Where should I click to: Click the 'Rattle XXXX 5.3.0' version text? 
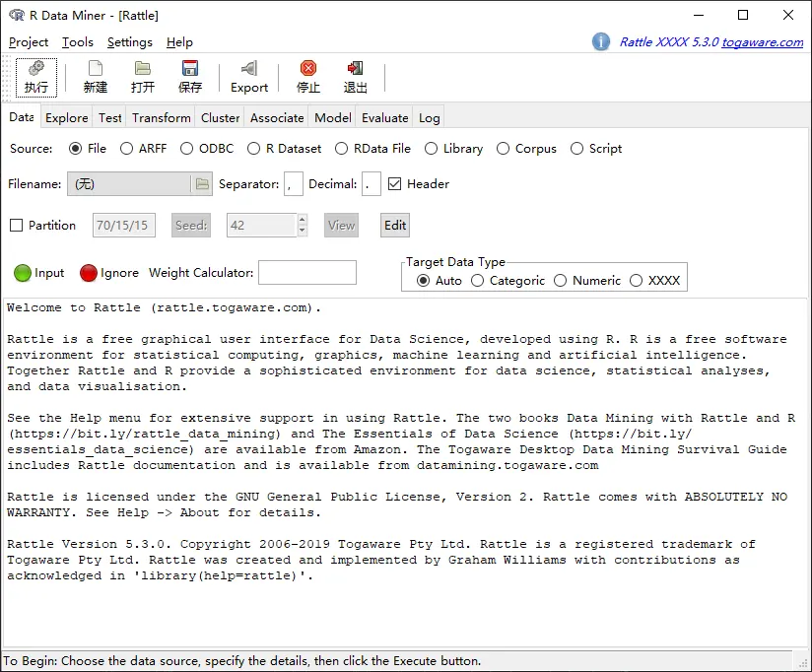[669, 42]
